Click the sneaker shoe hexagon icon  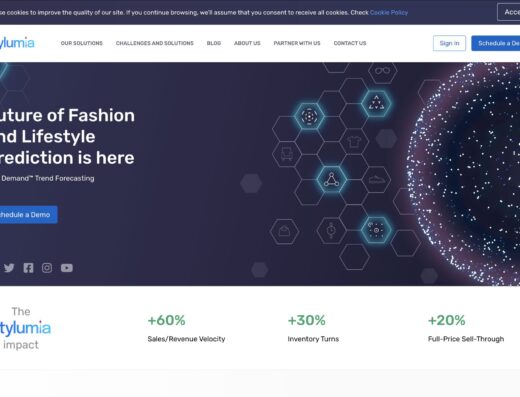click(376, 180)
